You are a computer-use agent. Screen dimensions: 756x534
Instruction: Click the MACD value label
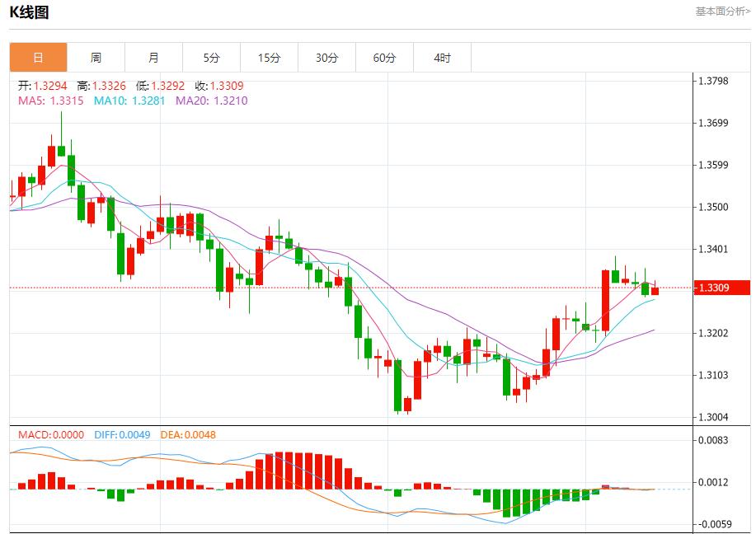pyautogui.click(x=51, y=434)
